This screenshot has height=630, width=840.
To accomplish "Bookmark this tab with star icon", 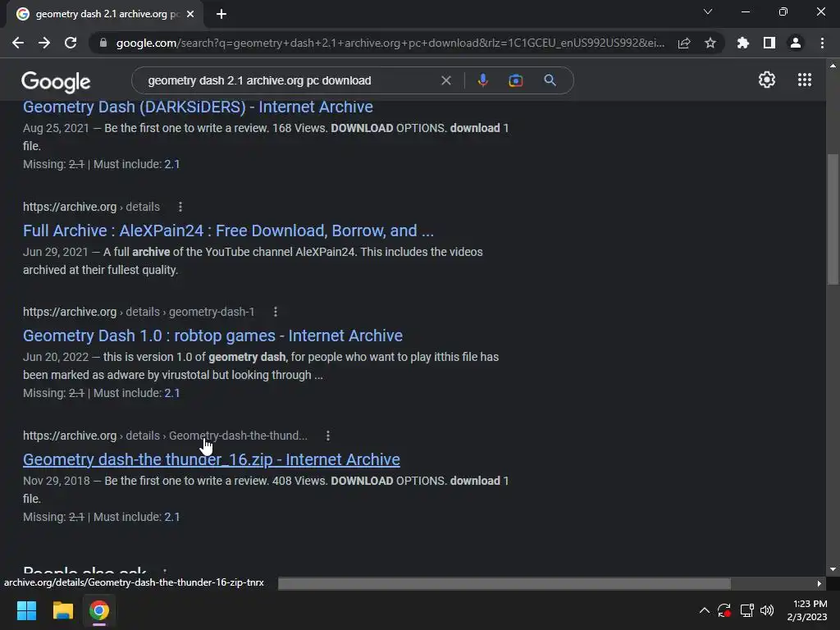I will tap(710, 43).
